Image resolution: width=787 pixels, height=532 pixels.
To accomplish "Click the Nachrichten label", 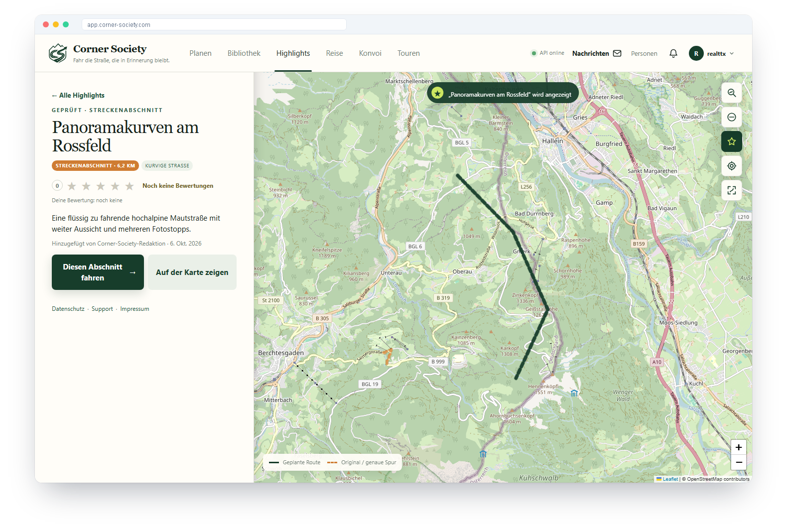I will pos(590,53).
